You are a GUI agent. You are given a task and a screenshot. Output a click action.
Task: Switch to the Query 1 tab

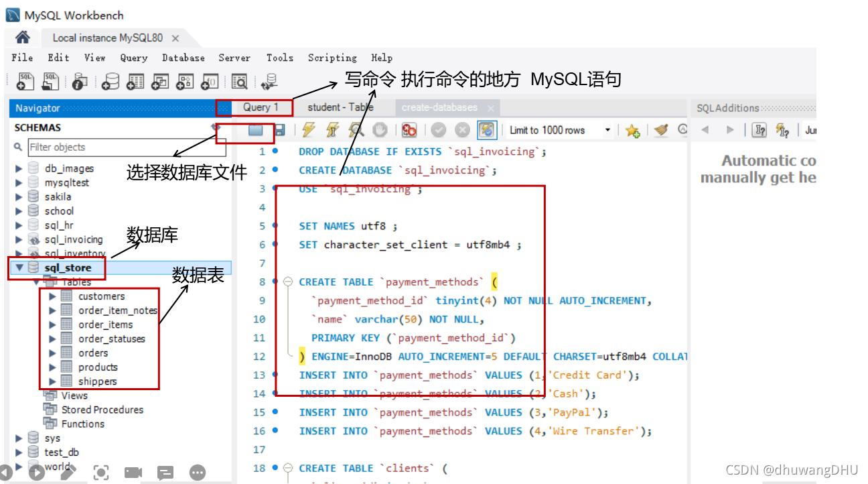click(261, 107)
